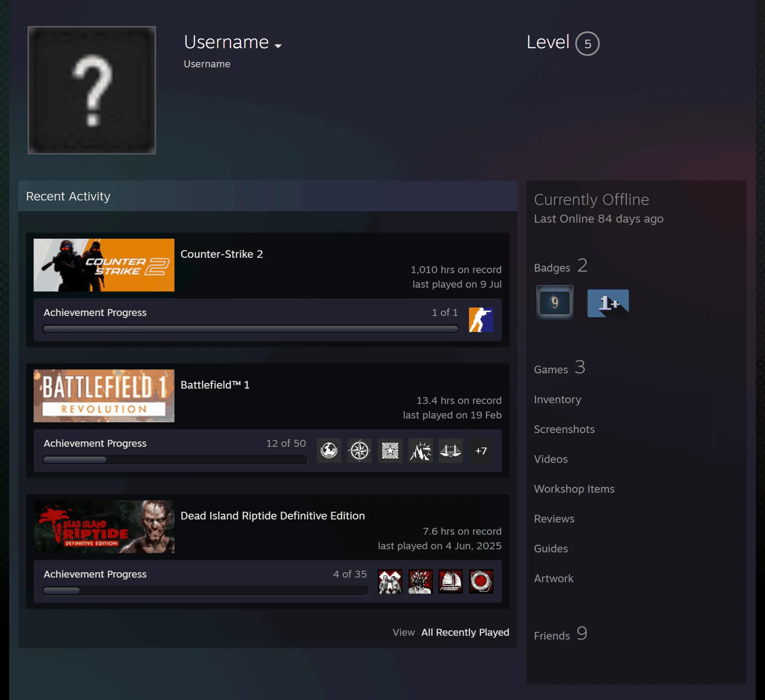Open the Battlefield 1 Revolution banner
765x700 pixels.
104,396
